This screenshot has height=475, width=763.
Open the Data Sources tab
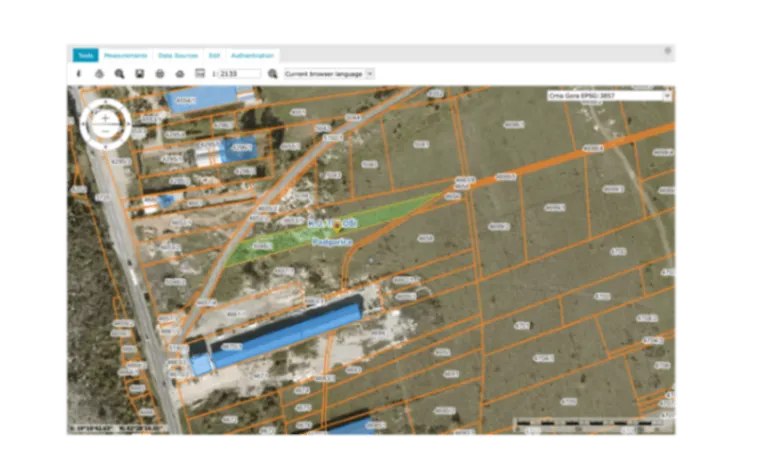click(x=178, y=56)
